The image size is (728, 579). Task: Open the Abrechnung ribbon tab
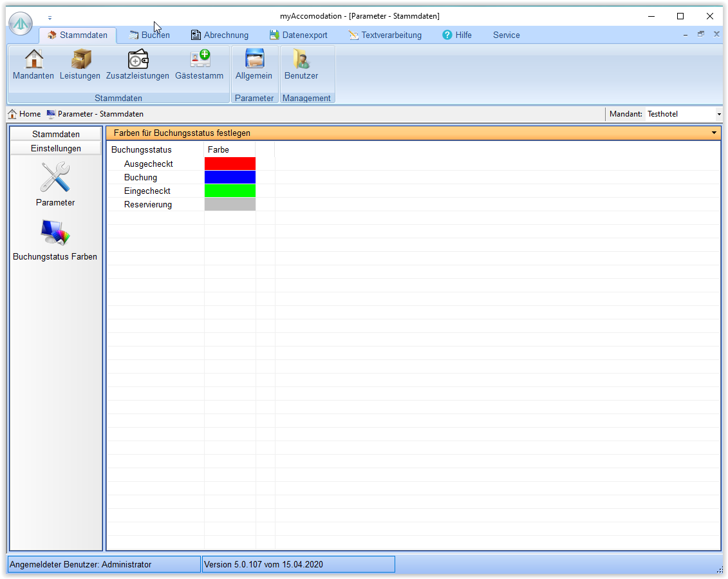click(x=219, y=35)
